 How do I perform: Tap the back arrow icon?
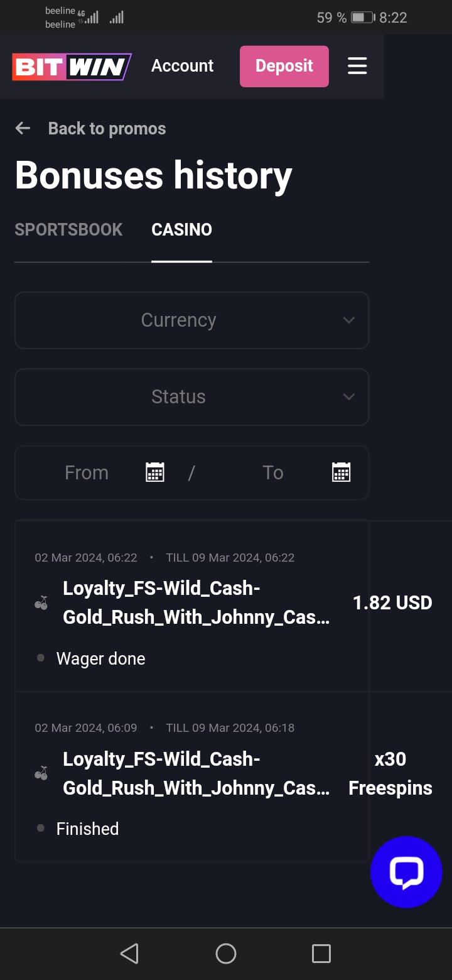(x=23, y=129)
